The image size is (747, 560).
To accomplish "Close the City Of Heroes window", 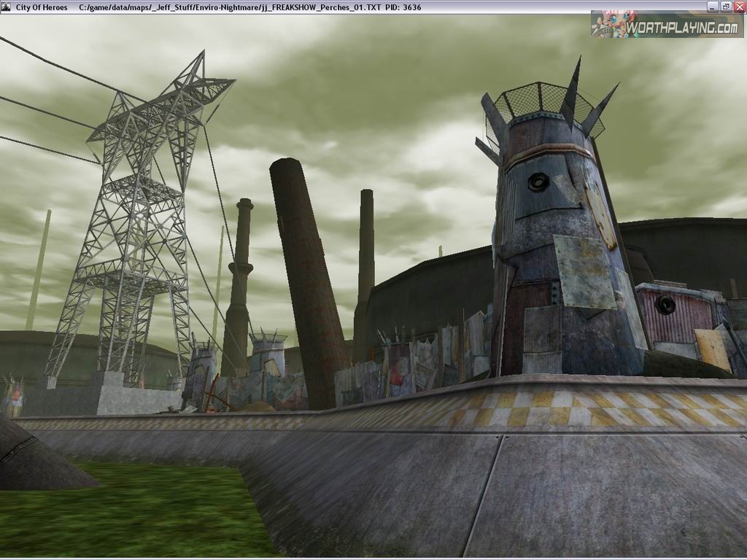I will [x=739, y=7].
